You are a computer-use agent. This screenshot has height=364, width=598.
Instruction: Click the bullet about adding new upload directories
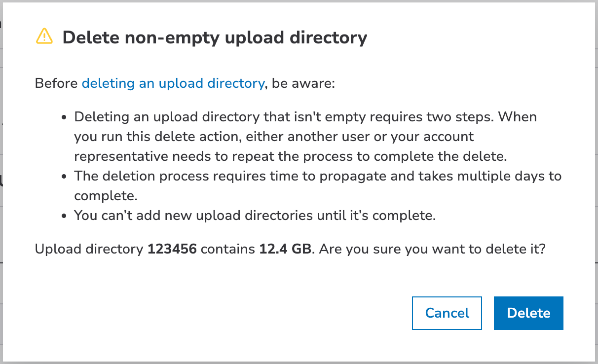(255, 216)
